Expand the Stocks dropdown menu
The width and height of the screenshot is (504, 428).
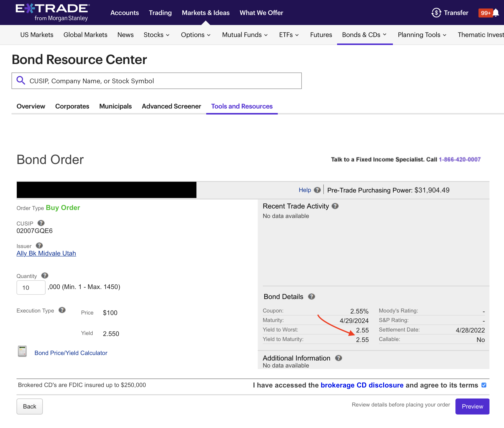tap(156, 35)
